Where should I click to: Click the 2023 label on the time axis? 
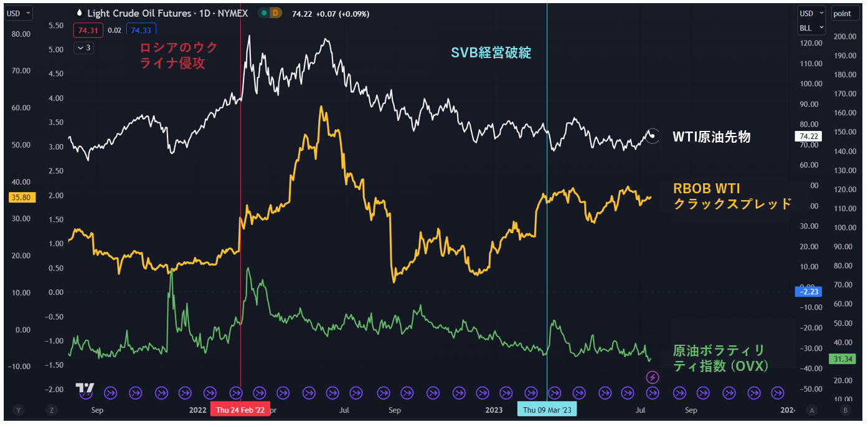point(494,410)
